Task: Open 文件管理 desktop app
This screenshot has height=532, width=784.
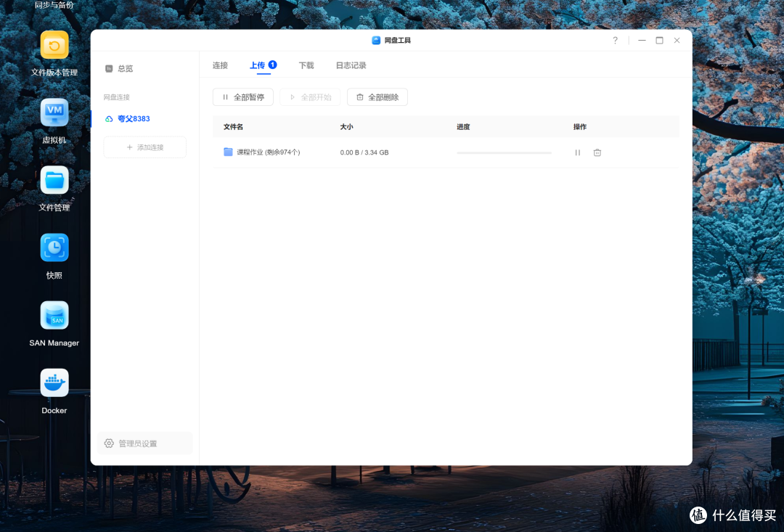Action: [x=54, y=180]
